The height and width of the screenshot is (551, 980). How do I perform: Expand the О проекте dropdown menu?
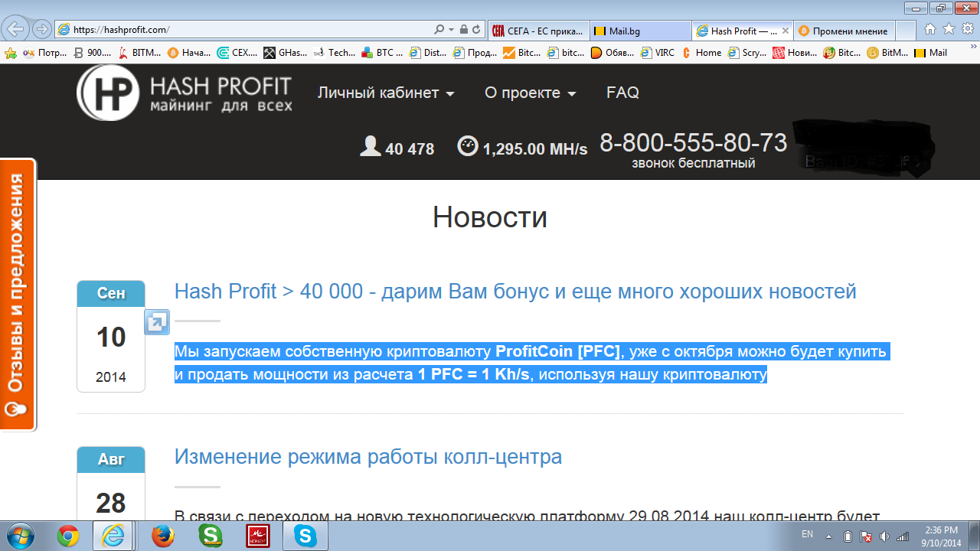[531, 93]
